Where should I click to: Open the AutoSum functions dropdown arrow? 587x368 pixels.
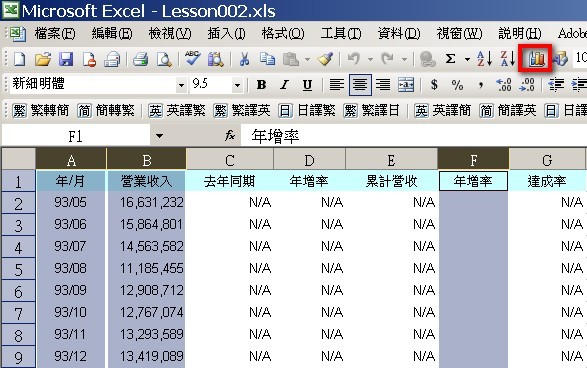[x=467, y=59]
